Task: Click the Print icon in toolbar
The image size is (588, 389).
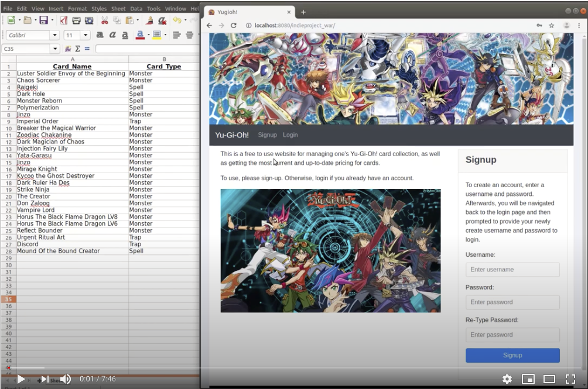Action: point(76,20)
